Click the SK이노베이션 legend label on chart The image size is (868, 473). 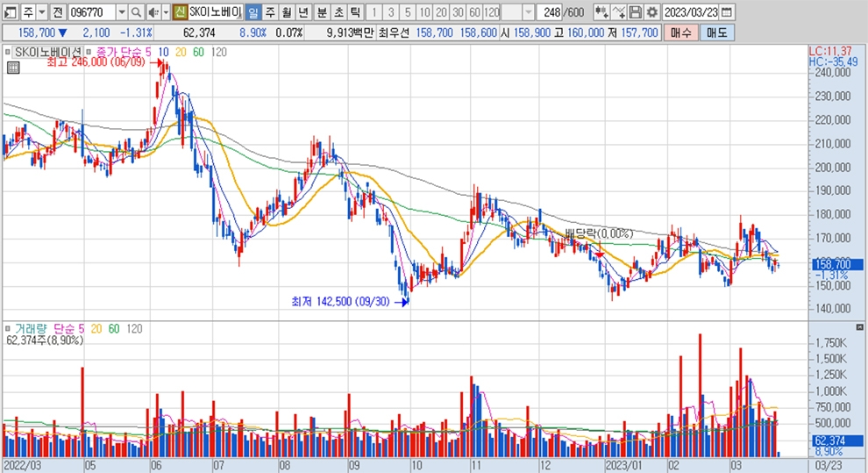49,52
